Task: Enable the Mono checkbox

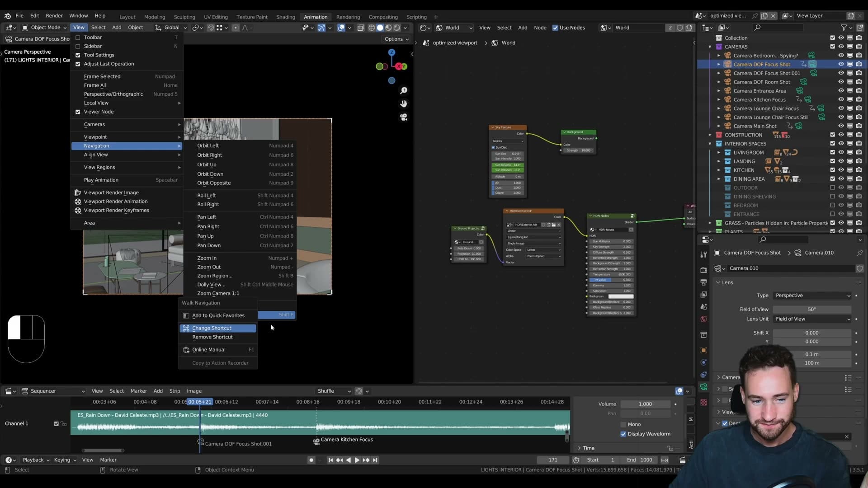Action: [x=623, y=424]
